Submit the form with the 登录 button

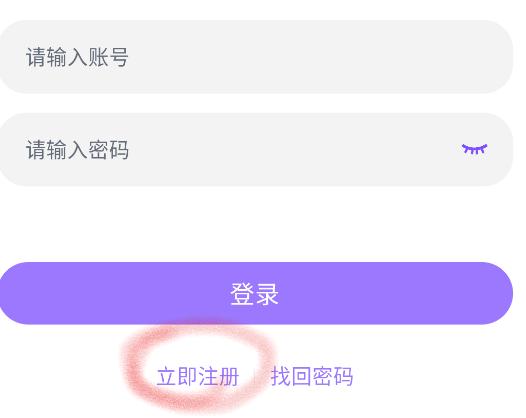tap(256, 293)
